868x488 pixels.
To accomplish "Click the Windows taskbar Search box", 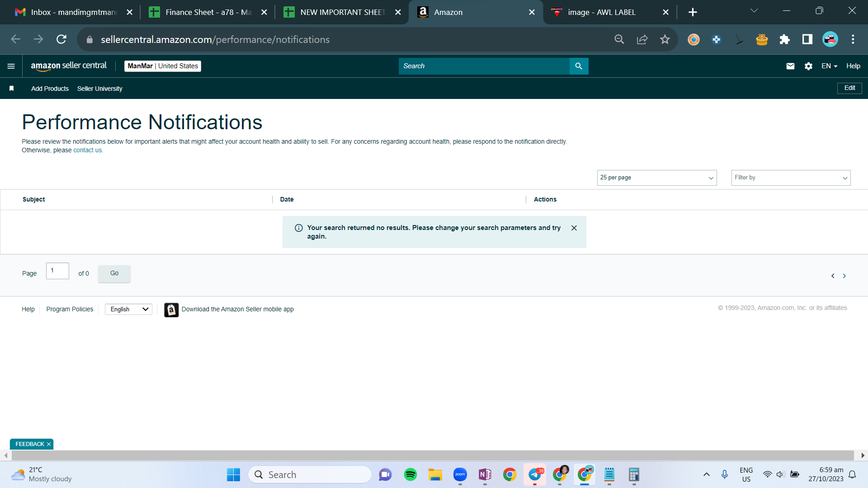I will (310, 474).
